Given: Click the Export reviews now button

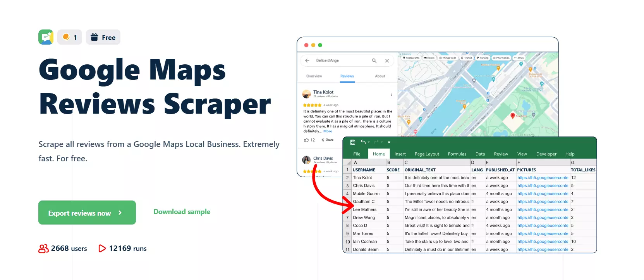Looking at the screenshot, I should coord(87,213).
